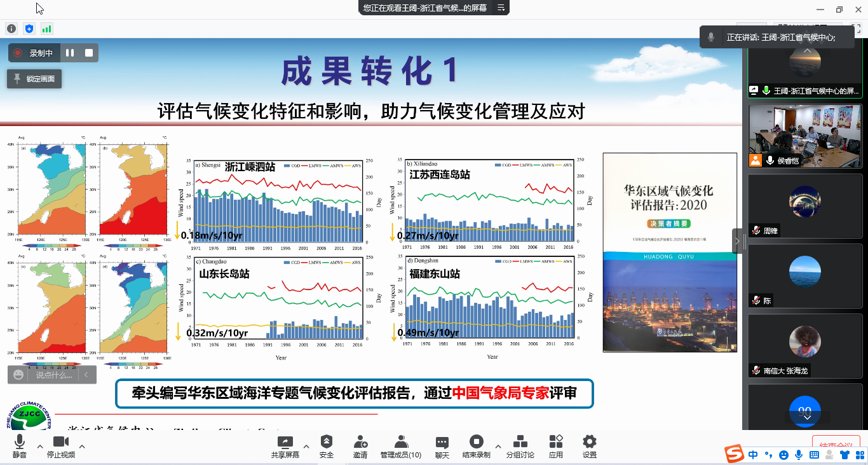Open Sogou emoji smiley icon
This screenshot has width=868, height=465.
pyautogui.click(x=783, y=455)
